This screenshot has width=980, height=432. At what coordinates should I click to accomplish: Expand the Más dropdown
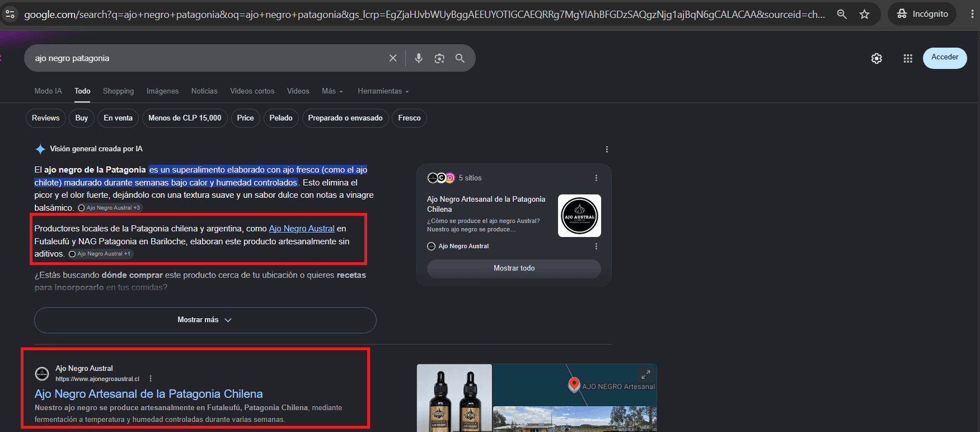[x=332, y=91]
